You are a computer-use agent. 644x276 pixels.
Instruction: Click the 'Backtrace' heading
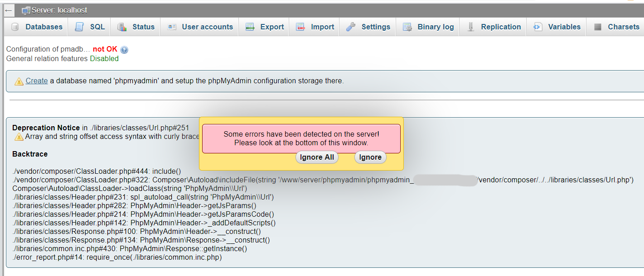click(30, 154)
